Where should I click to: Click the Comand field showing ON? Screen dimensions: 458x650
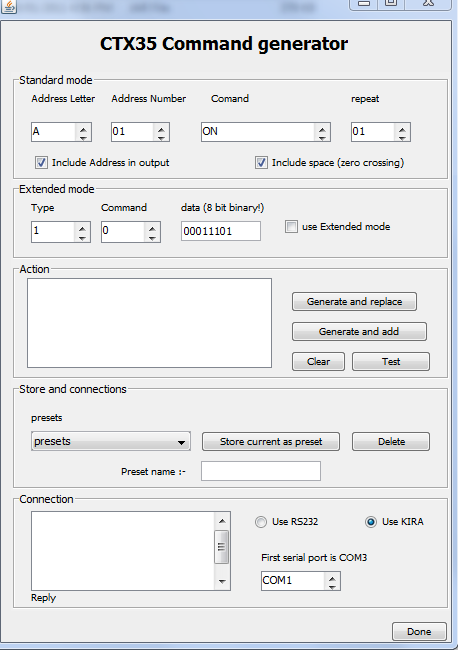point(258,132)
